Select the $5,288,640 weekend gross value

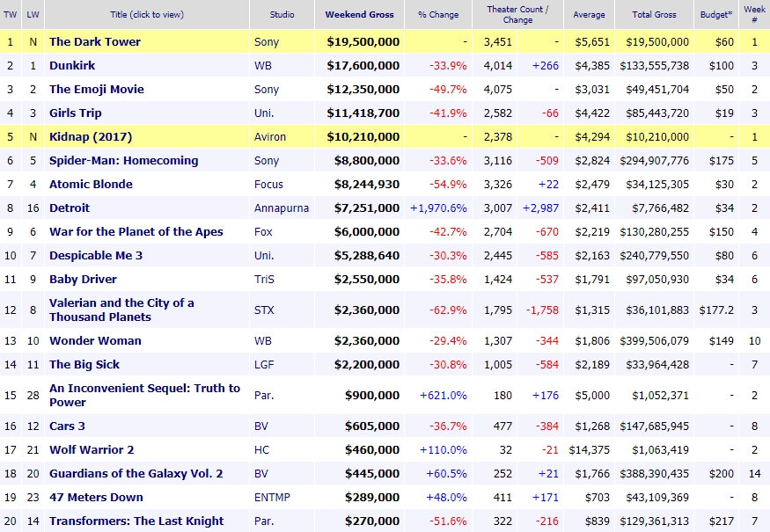[367, 255]
